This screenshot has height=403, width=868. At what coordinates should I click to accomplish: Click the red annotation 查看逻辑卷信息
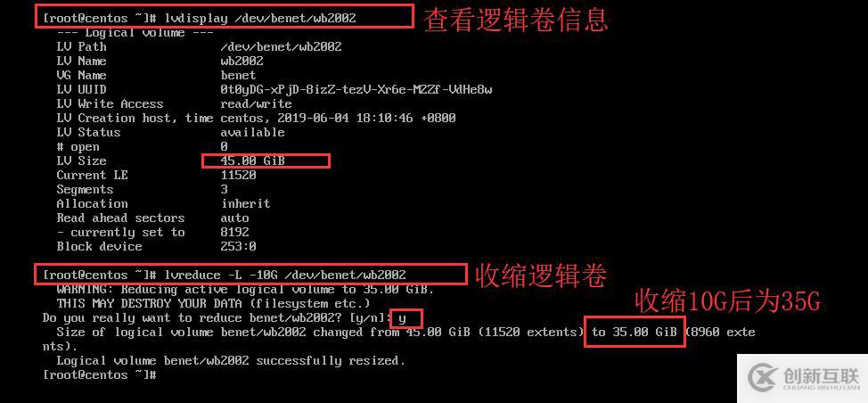pos(516,20)
